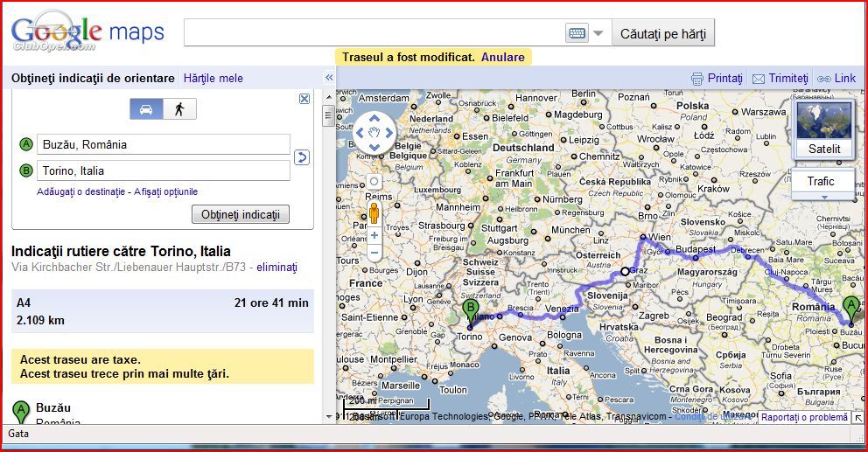Image resolution: width=868 pixels, height=452 pixels.
Task: Click Acest traseu are taxe notice
Action: (x=80, y=359)
